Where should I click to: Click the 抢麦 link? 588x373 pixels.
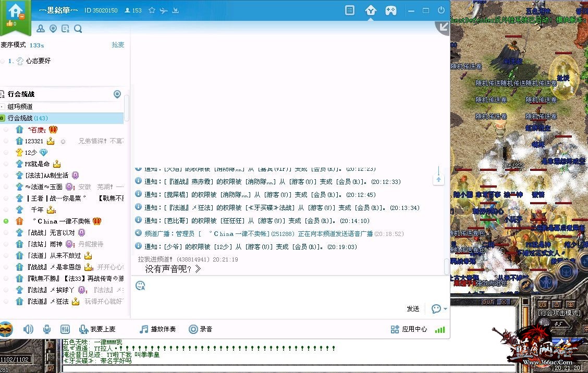point(118,45)
